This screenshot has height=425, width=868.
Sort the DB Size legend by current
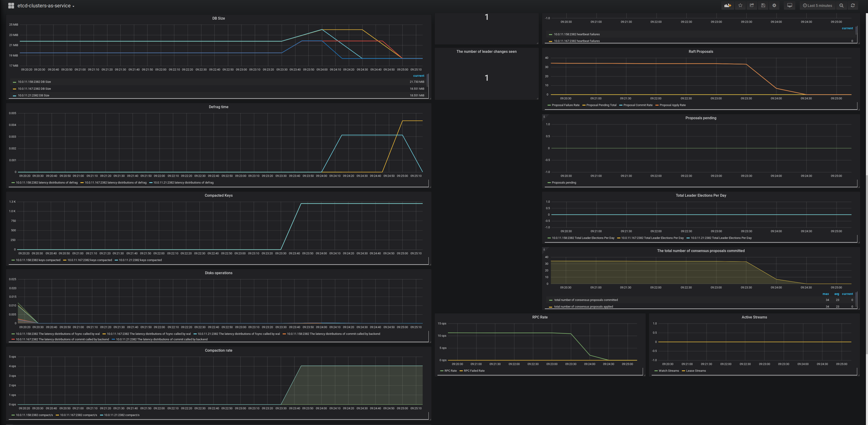coord(419,76)
